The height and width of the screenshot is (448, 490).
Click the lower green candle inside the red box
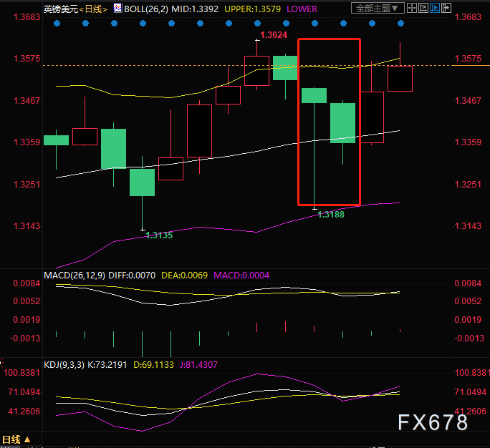tap(342, 122)
